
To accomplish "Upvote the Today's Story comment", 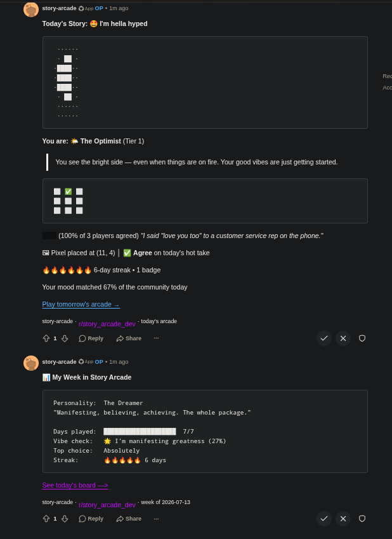I will (46, 338).
